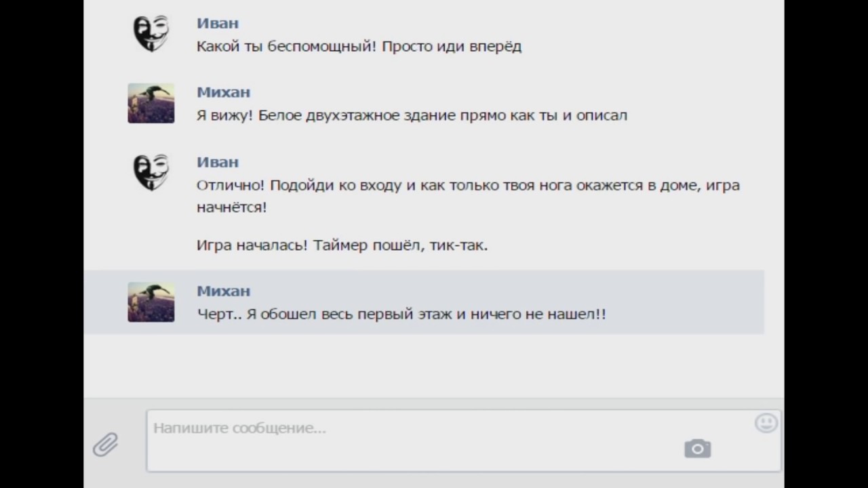Click Михан's name above the 'Черт..' message
This screenshot has height=488, width=868.
click(223, 291)
